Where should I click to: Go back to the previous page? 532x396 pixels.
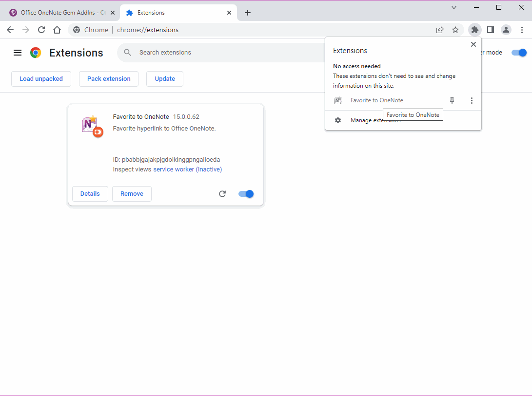[10, 30]
